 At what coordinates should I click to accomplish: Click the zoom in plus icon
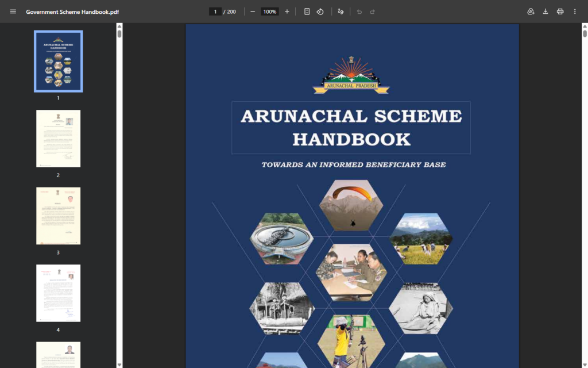click(287, 11)
